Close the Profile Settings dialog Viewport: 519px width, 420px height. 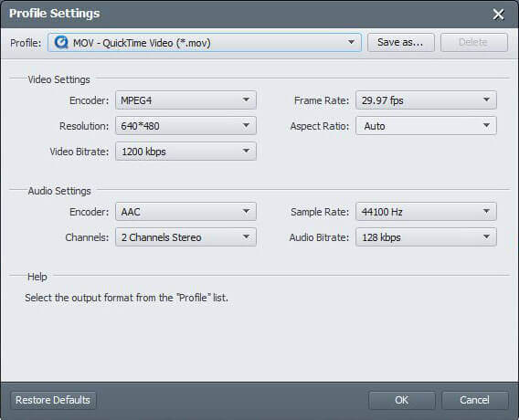click(x=498, y=15)
